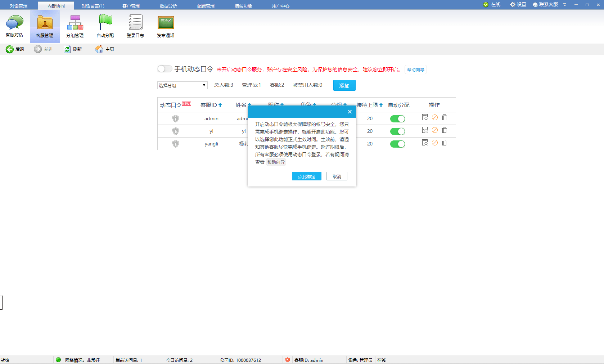Click the 点此绑定 button in dialog

pos(306,176)
